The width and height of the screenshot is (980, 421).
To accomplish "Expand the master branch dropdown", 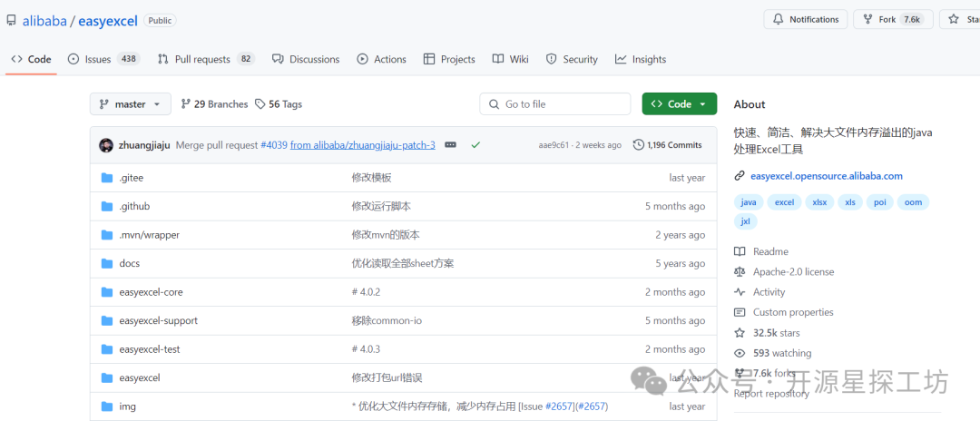I will 131,104.
